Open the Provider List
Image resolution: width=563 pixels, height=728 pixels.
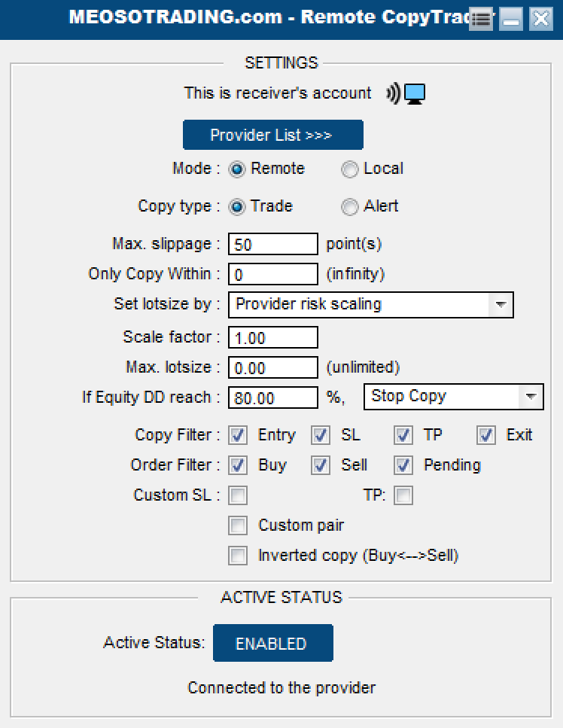[x=272, y=136]
